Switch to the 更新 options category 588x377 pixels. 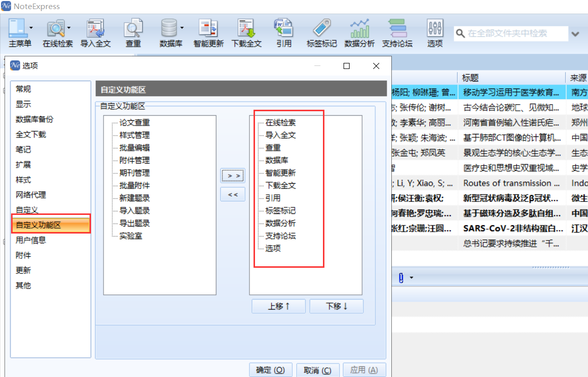pyautogui.click(x=50, y=270)
